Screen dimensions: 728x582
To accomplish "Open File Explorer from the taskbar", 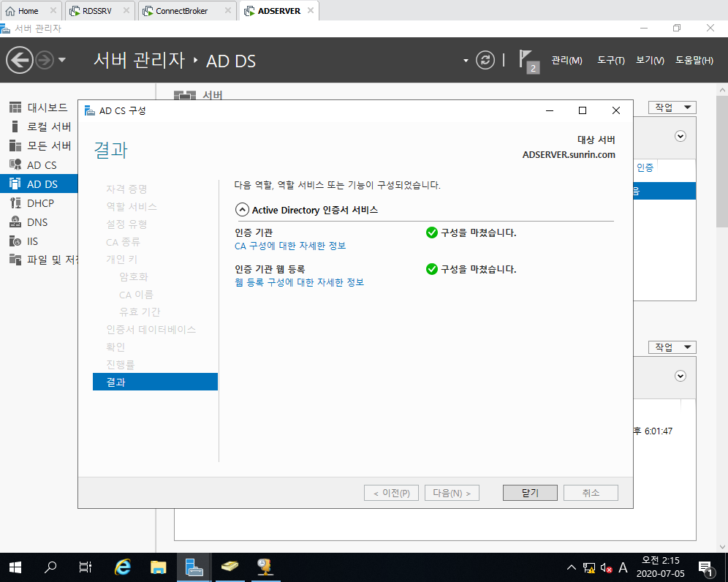I will click(159, 567).
